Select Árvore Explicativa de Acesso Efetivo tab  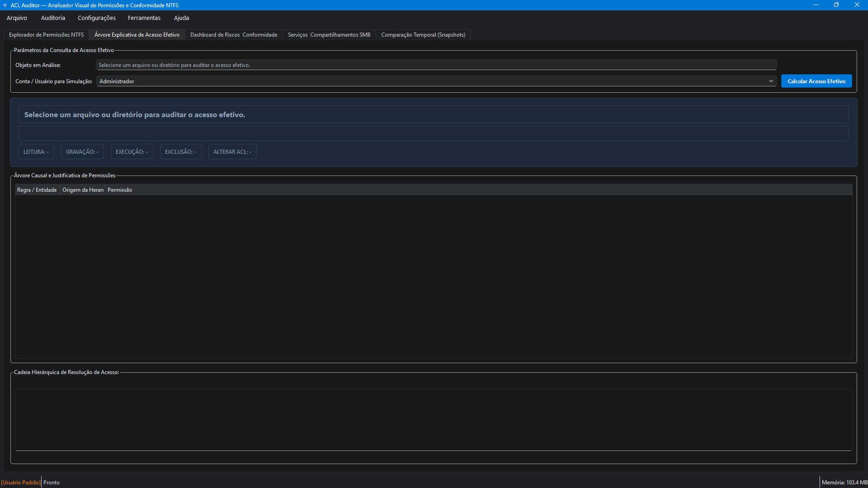[x=137, y=35]
